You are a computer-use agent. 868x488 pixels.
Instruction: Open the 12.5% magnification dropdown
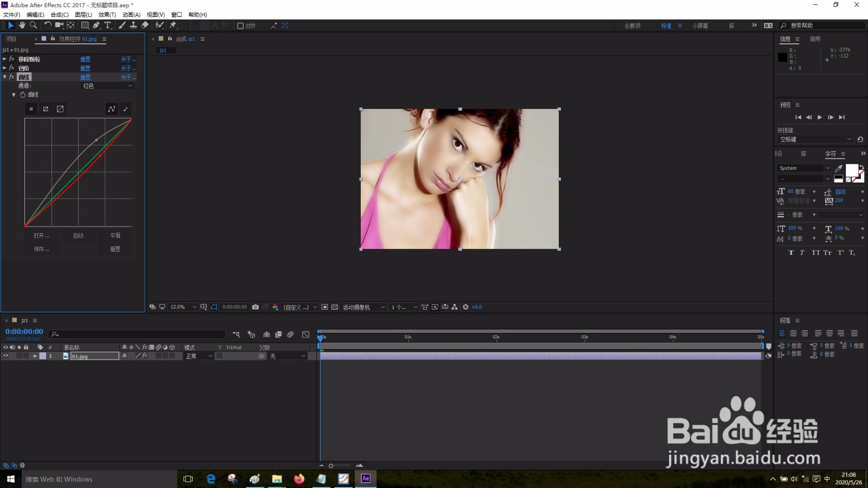click(183, 307)
